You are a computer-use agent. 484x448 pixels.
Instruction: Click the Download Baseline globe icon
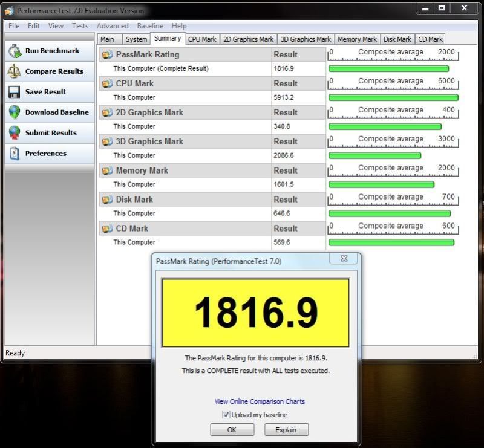15,112
